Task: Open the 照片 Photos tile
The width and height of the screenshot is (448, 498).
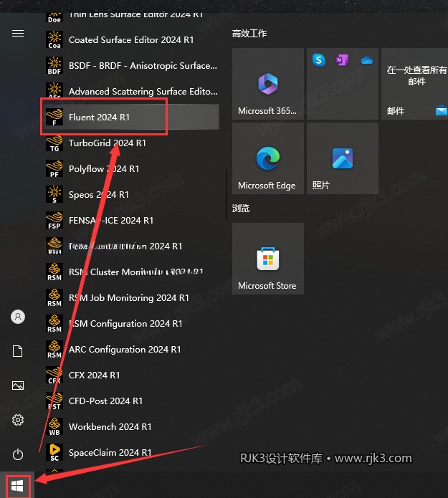Action: [x=343, y=158]
